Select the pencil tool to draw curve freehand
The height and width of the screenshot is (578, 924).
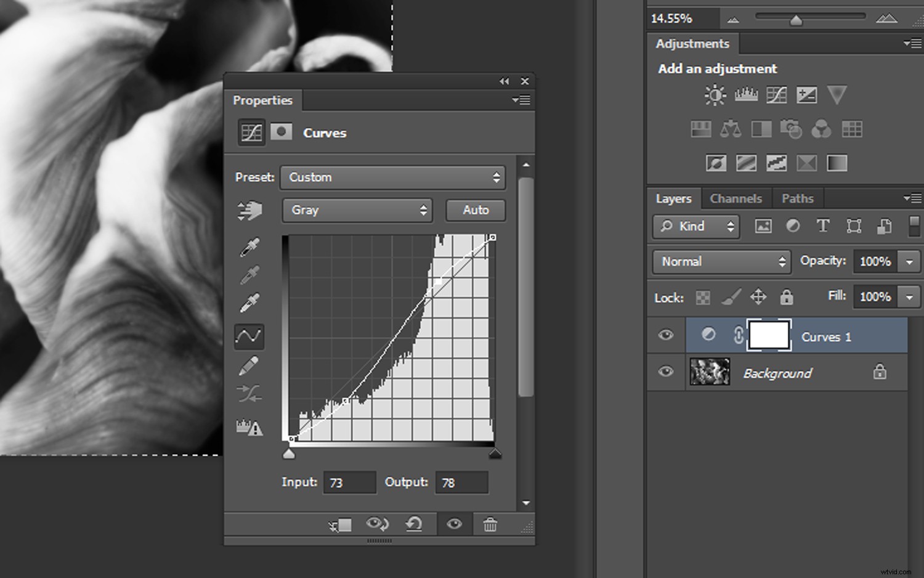click(249, 365)
